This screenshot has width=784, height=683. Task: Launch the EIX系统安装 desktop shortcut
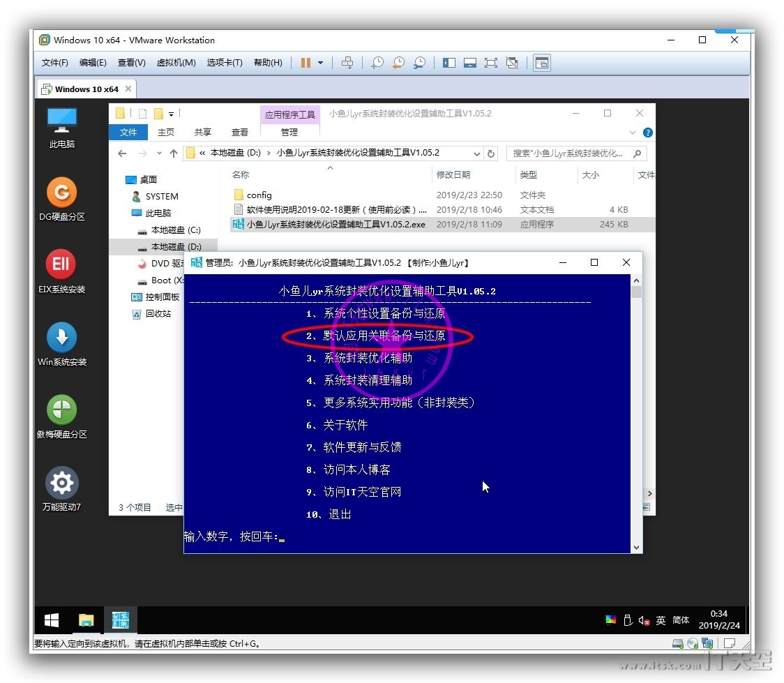[x=62, y=271]
